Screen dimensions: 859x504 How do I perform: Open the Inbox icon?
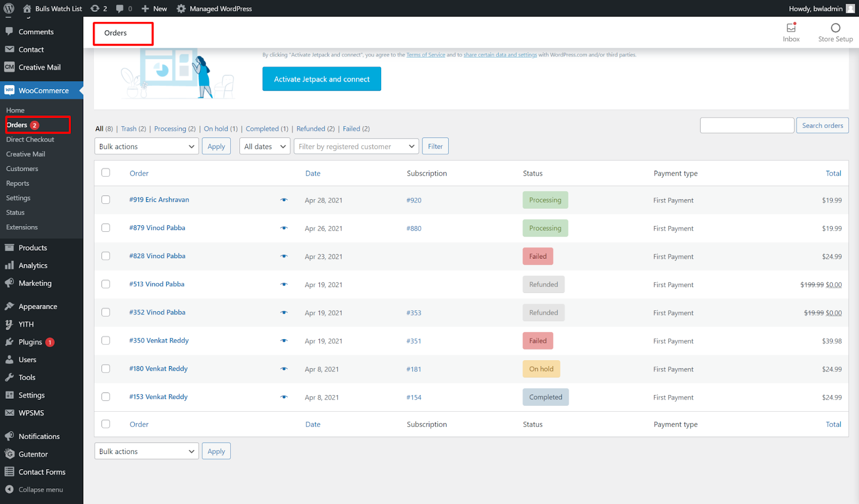791,27
